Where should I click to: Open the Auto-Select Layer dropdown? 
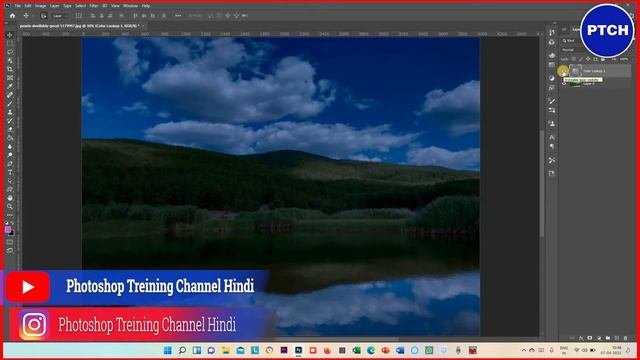tap(60, 16)
